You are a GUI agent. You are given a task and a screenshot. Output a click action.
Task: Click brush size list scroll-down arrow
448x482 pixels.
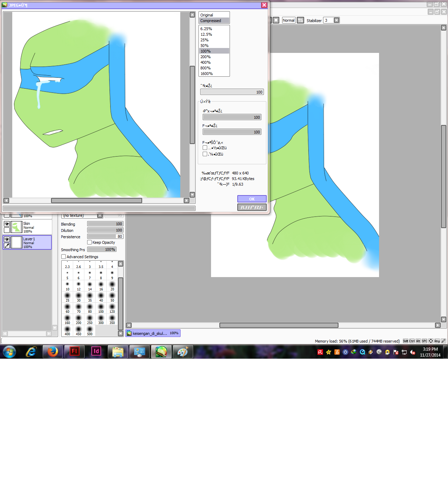[121, 334]
